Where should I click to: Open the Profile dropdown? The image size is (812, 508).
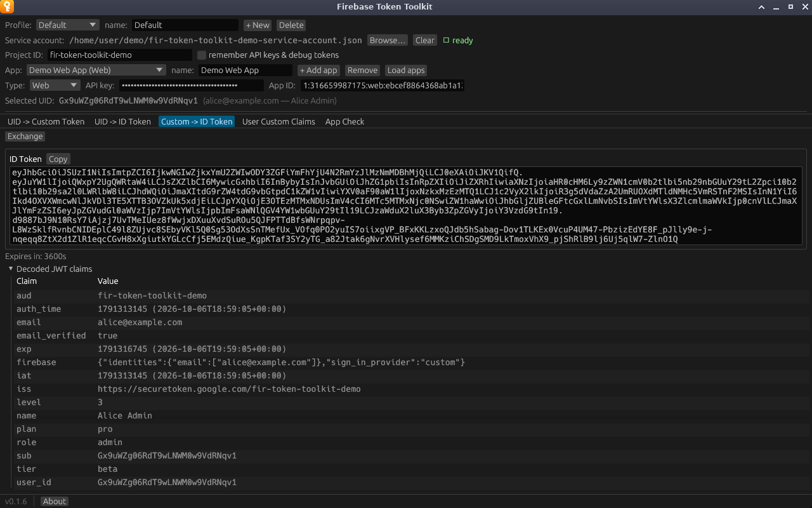67,25
